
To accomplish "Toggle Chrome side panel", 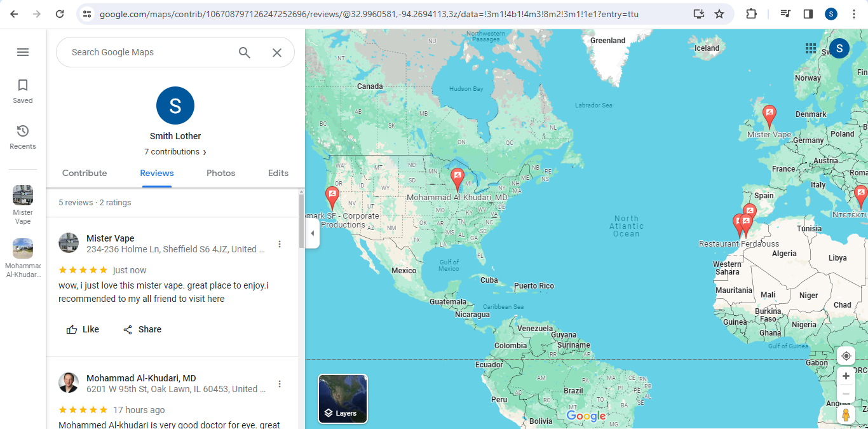I will coord(808,14).
